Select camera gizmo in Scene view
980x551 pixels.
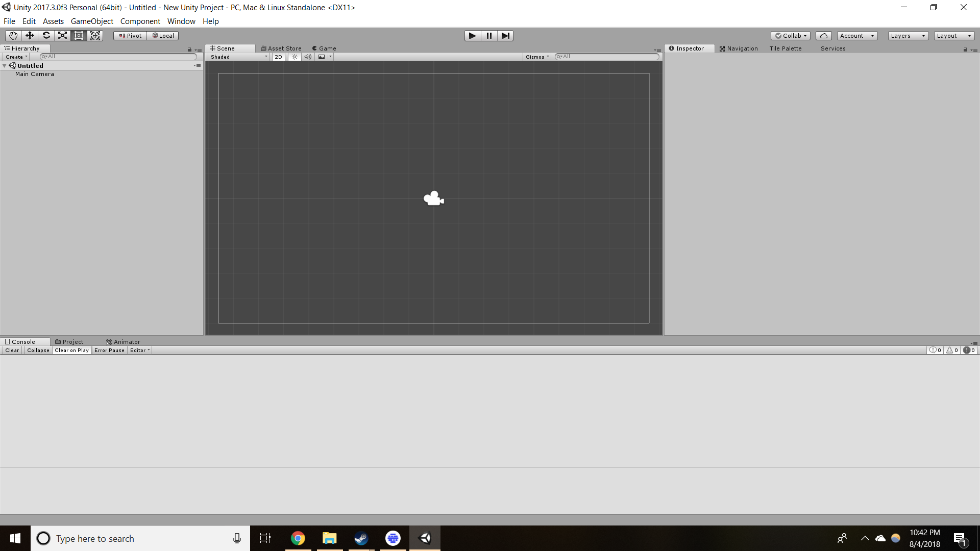pos(434,198)
